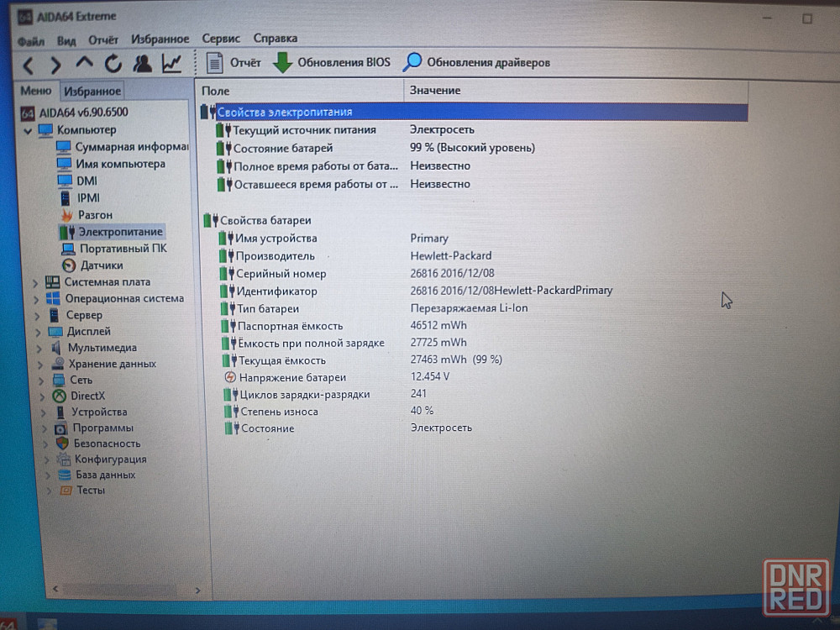Open driver updates with magnifier button

point(477,62)
